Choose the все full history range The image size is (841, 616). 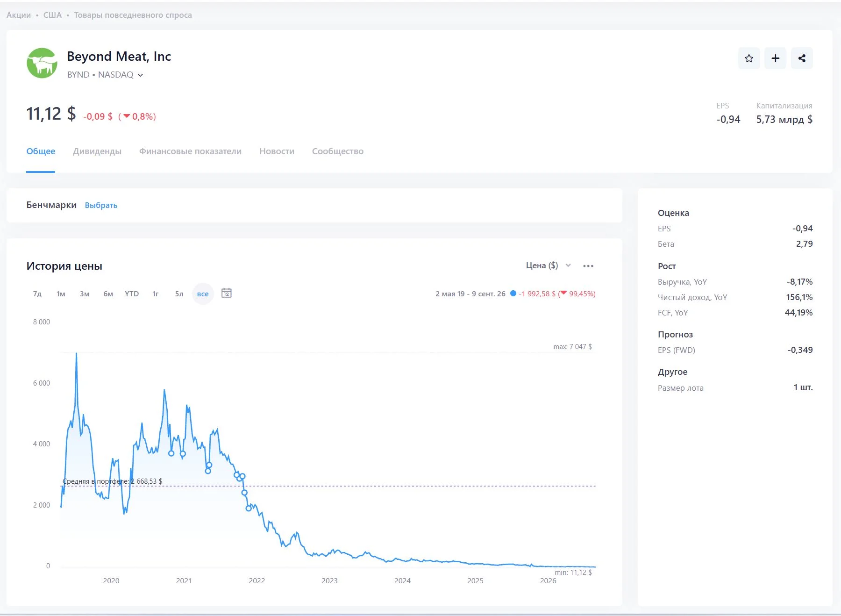click(203, 294)
